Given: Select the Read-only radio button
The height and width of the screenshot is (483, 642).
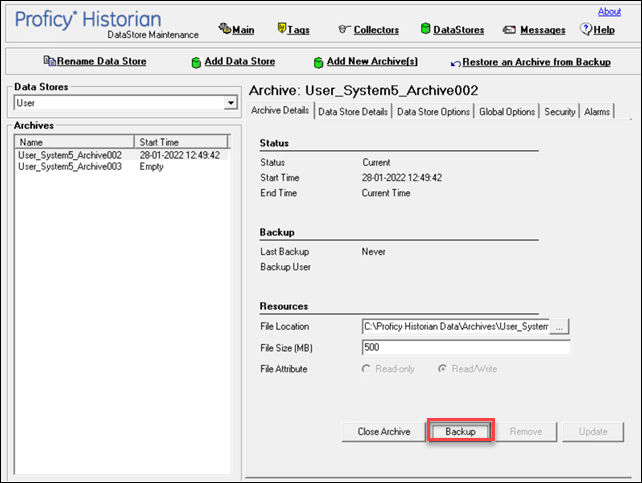Looking at the screenshot, I should [x=366, y=369].
